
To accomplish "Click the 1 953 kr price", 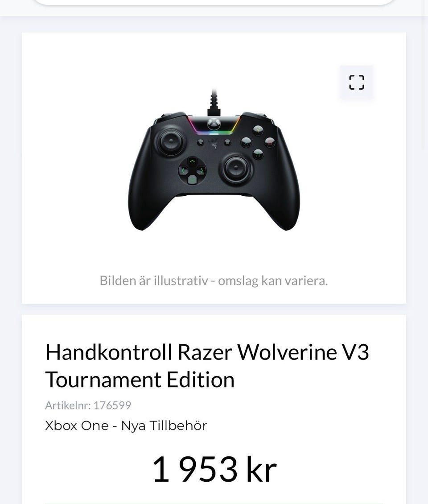I will point(214,469).
